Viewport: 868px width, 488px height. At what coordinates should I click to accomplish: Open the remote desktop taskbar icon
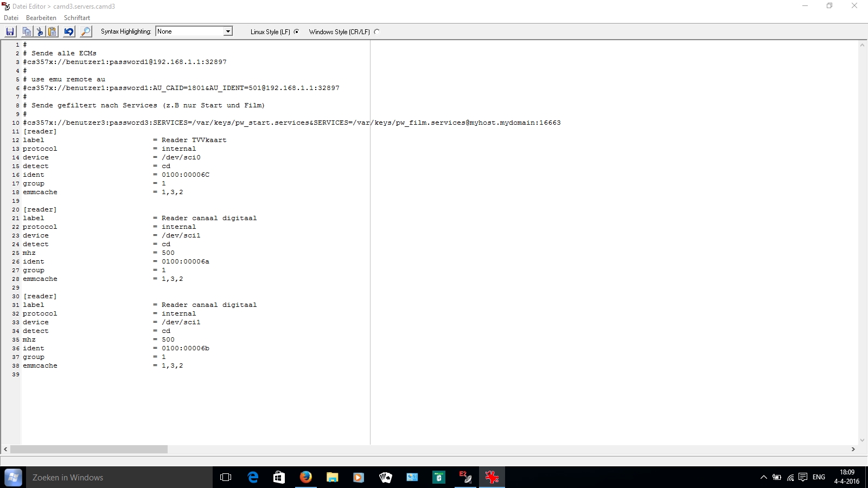[x=412, y=477]
